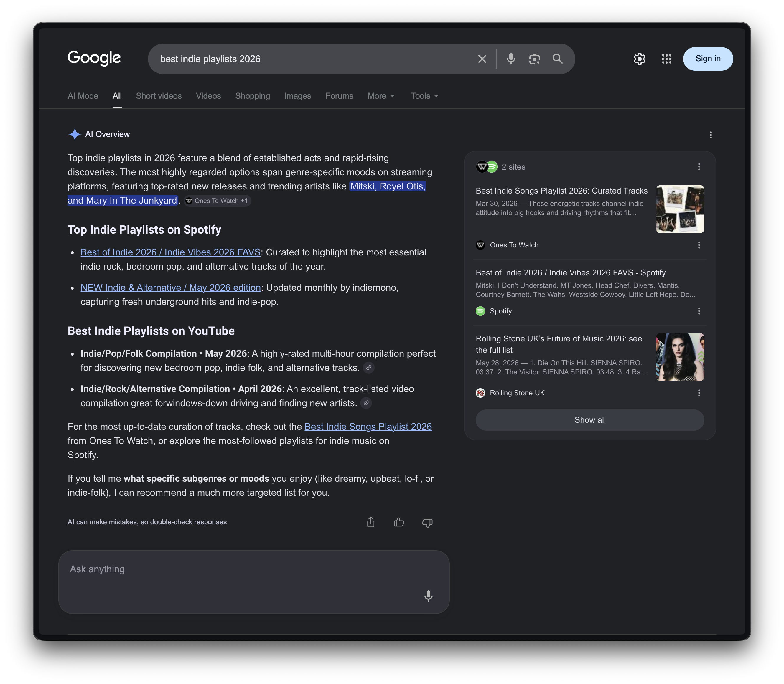Open Best of Indie 2026 Spotify result

point(571,272)
